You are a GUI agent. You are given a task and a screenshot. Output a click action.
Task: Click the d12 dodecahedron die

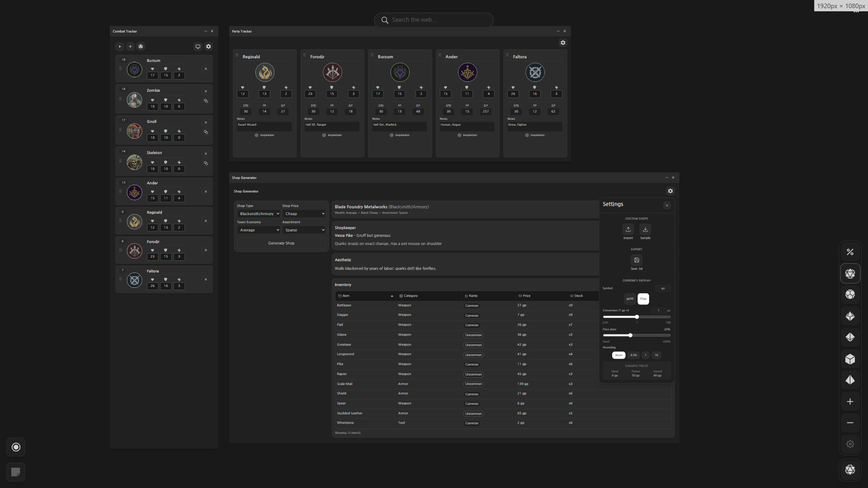coord(850,295)
